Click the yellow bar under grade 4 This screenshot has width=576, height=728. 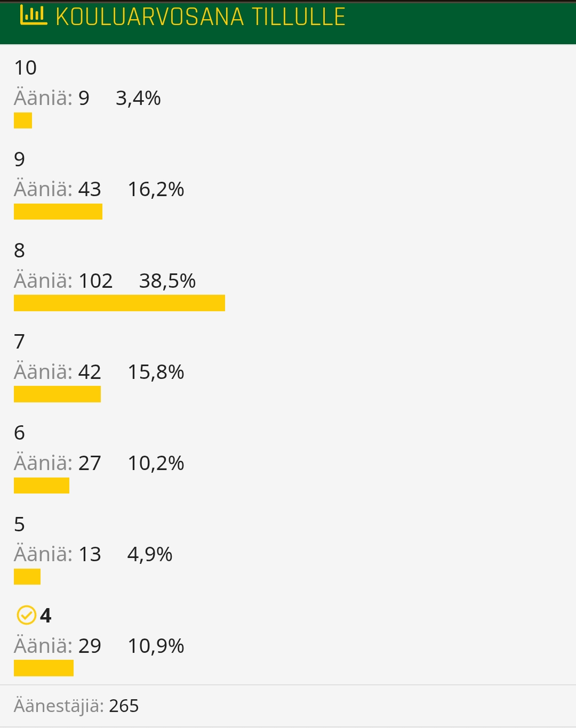44,668
